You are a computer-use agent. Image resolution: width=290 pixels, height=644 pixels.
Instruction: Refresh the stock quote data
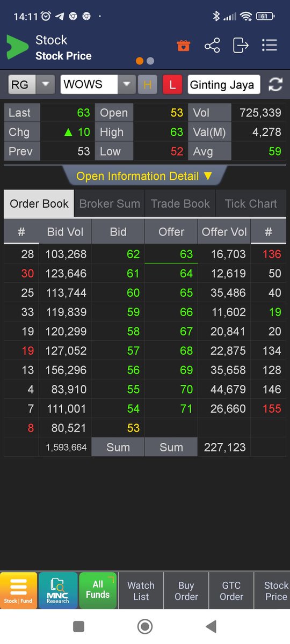(275, 84)
